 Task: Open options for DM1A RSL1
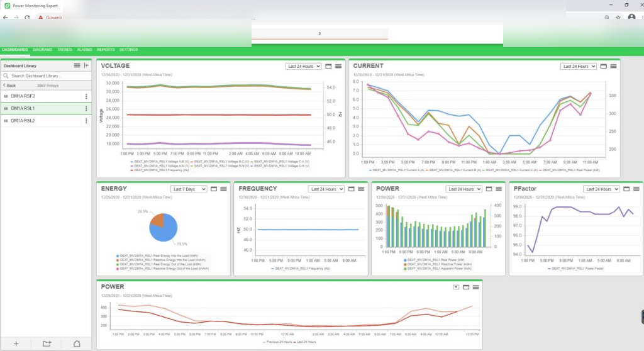(x=86, y=108)
